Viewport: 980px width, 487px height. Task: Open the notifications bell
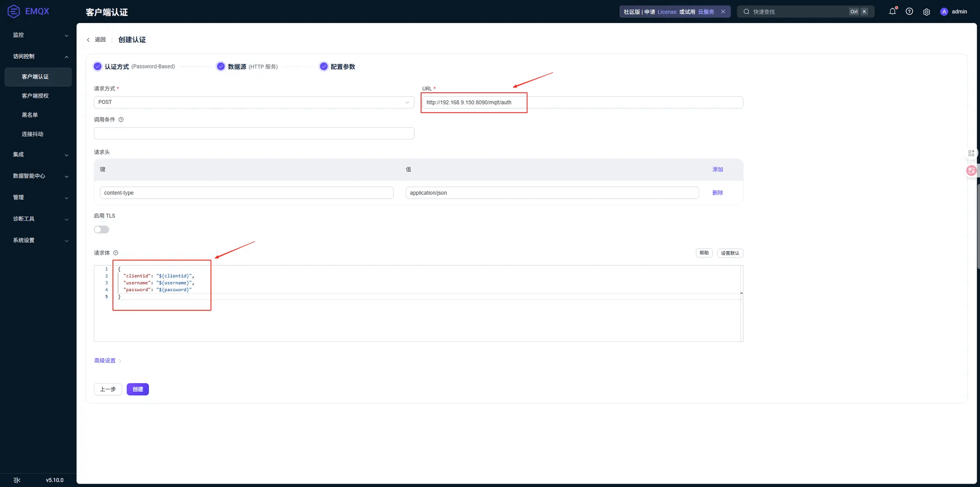[892, 11]
